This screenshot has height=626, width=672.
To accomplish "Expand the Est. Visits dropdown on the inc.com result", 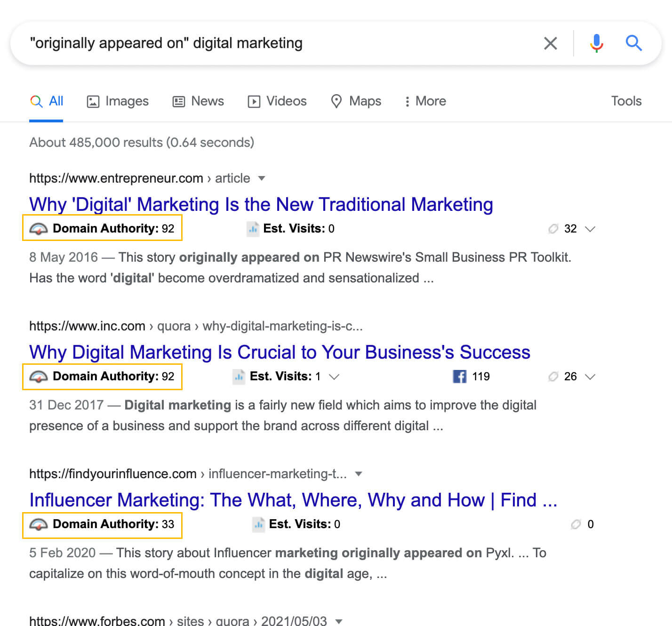I will (334, 377).
